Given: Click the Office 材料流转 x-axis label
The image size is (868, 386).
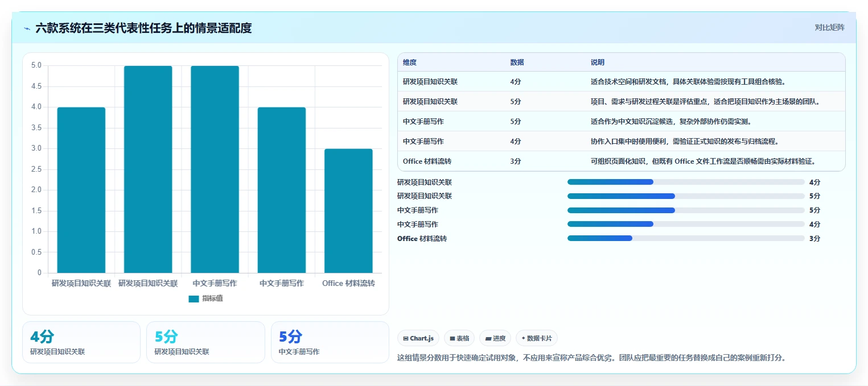Looking at the screenshot, I should (x=348, y=283).
